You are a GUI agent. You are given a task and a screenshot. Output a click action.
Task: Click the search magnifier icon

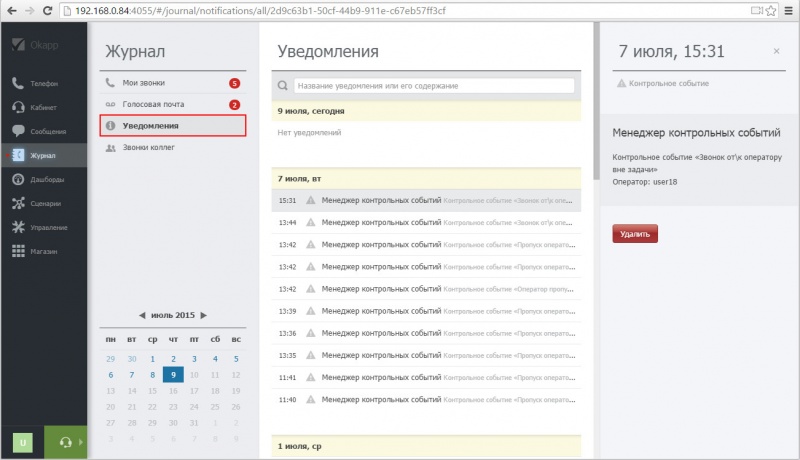(x=283, y=86)
